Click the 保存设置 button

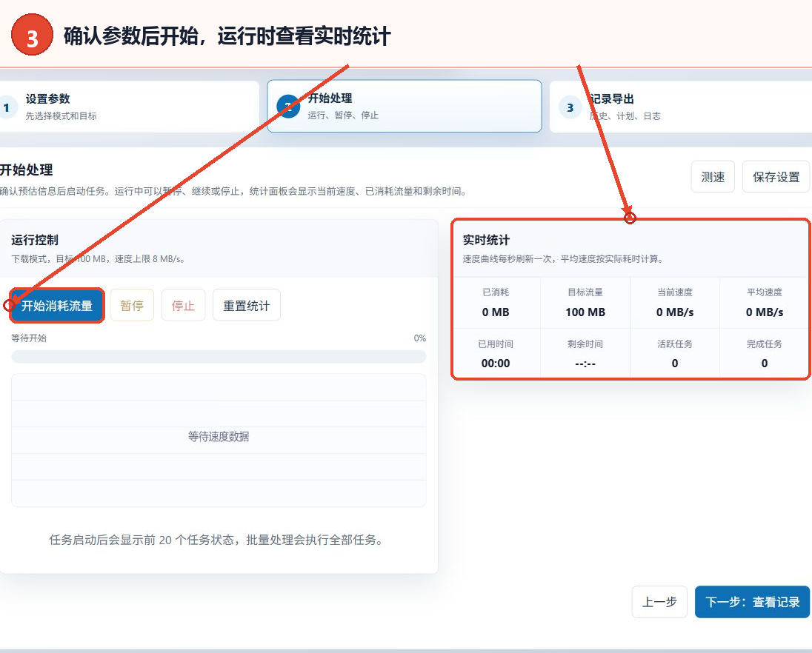tap(776, 177)
